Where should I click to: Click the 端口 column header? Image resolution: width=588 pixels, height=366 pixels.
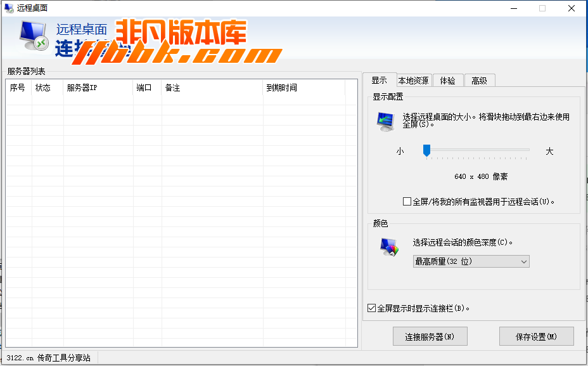147,88
